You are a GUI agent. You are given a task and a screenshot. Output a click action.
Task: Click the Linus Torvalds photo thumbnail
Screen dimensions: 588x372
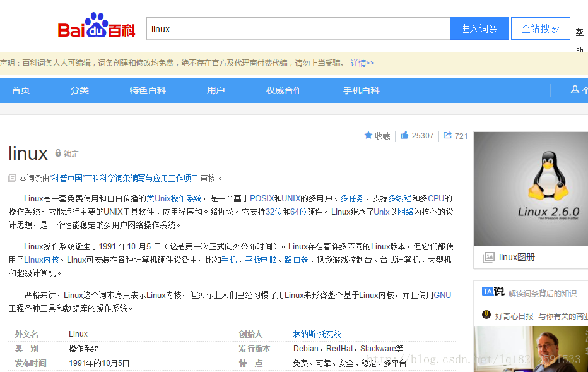pos(531,349)
